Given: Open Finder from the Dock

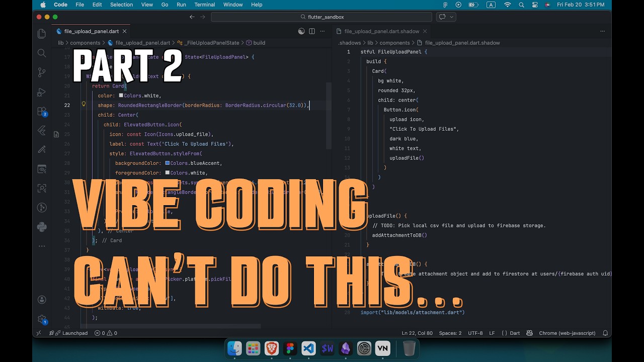Looking at the screenshot, I should pos(234,348).
